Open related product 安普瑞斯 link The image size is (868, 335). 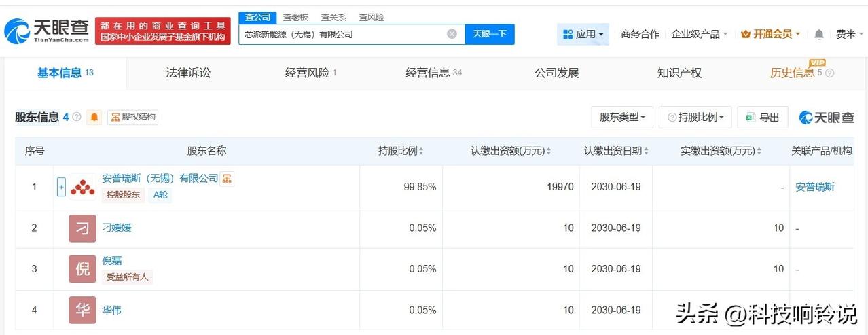pyautogui.click(x=815, y=187)
